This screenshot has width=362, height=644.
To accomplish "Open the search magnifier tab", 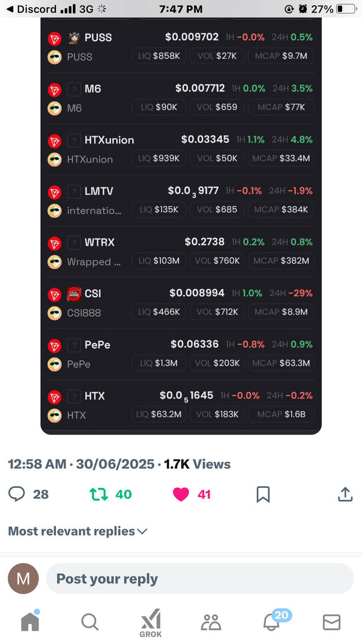I will coord(90,622).
